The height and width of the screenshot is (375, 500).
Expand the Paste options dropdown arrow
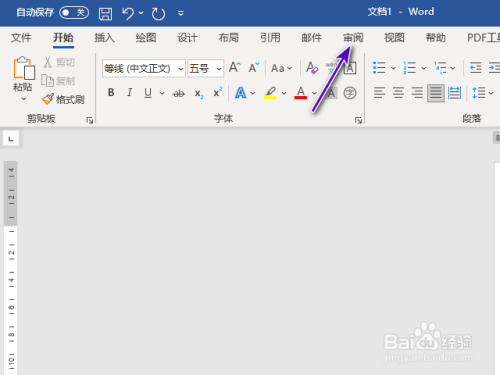pyautogui.click(x=24, y=99)
